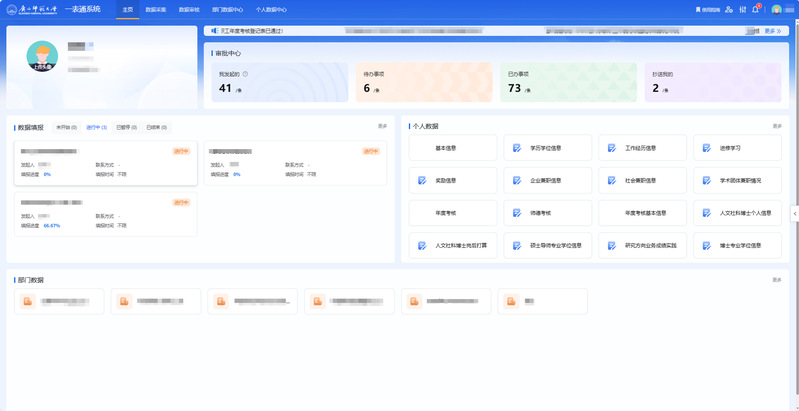The width and height of the screenshot is (799, 411).
Task: Click the announcement speaker icon
Action: tap(214, 31)
